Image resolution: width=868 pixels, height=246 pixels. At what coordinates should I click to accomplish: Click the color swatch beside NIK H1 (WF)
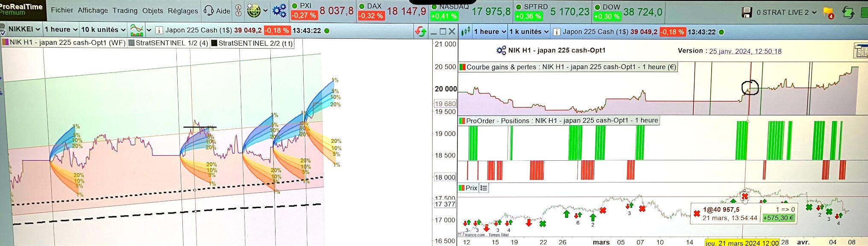click(5, 42)
